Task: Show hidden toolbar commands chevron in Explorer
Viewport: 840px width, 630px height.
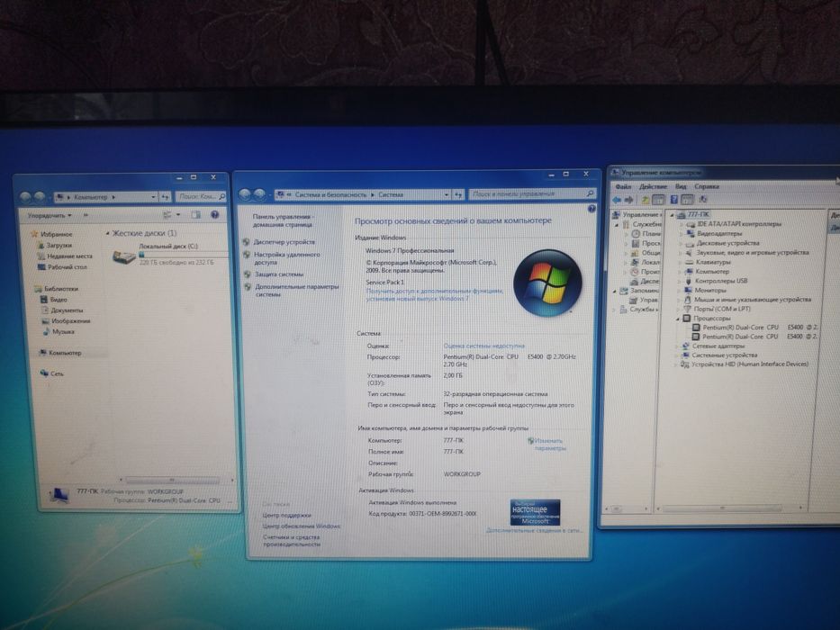Action: tap(86, 215)
